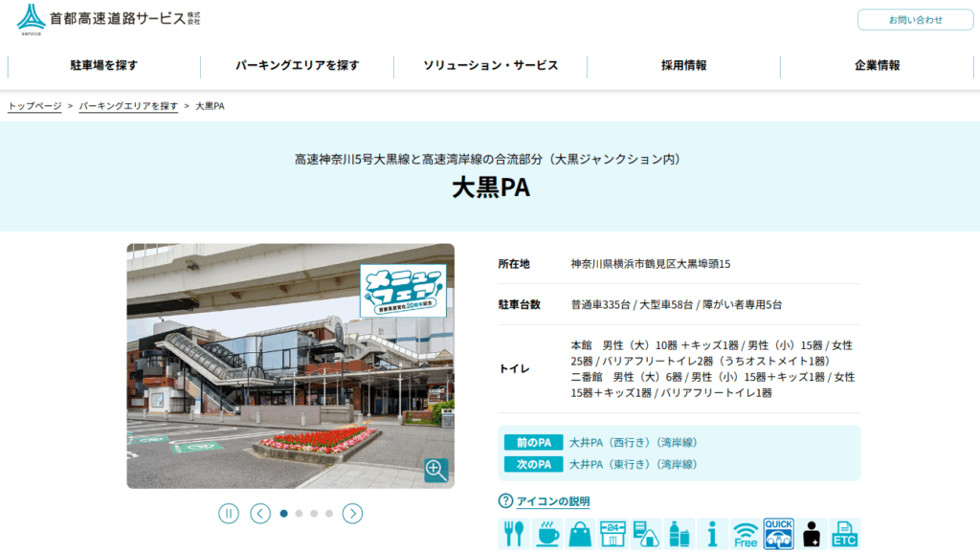Click the information 'i' icon
Image resolution: width=980 pixels, height=552 pixels.
click(712, 534)
